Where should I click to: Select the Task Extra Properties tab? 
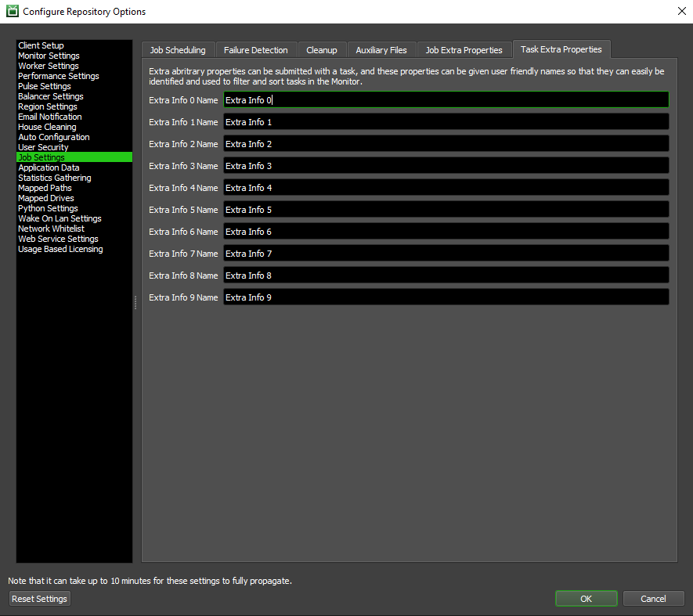pyautogui.click(x=561, y=49)
